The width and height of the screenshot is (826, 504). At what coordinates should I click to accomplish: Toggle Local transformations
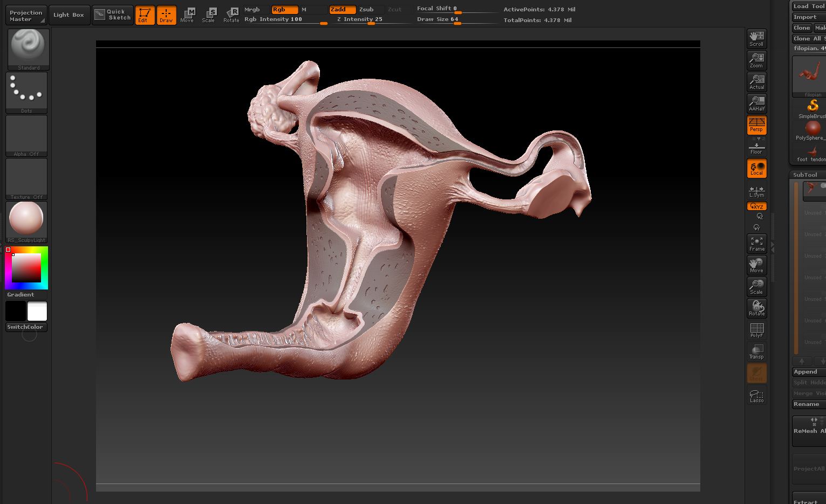tap(756, 168)
